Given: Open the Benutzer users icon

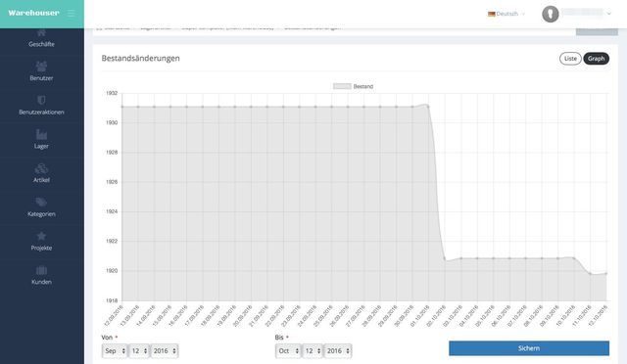Looking at the screenshot, I should point(41,66).
